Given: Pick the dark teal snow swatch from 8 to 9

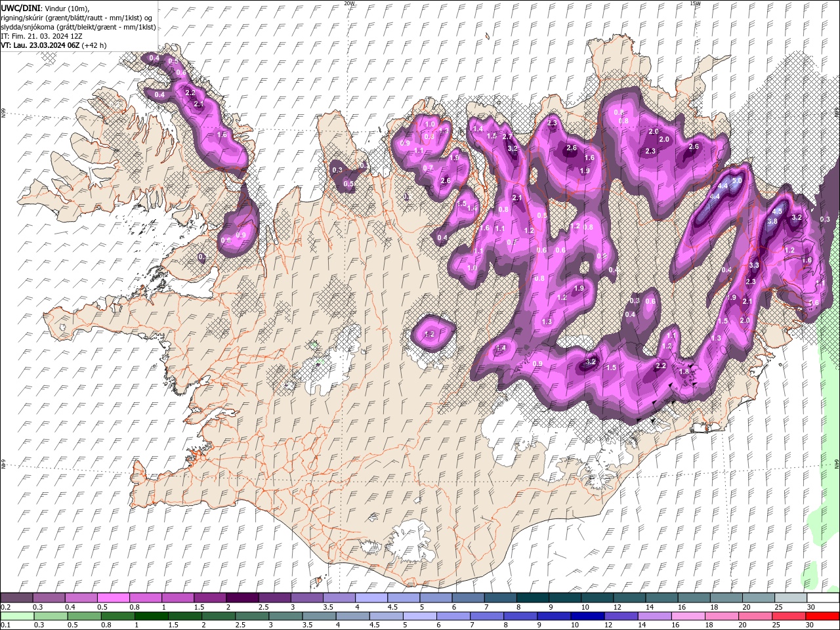Looking at the screenshot, I should (x=532, y=598).
